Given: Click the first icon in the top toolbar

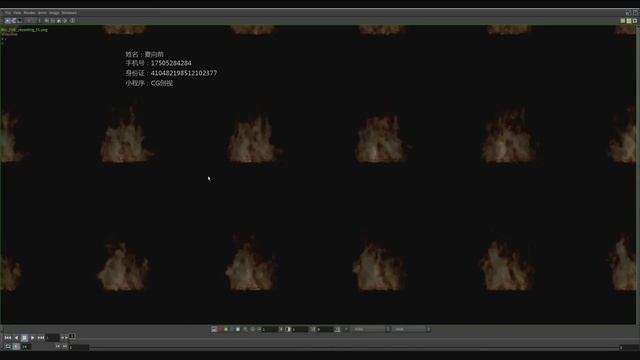Looking at the screenshot, I should pos(8,20).
